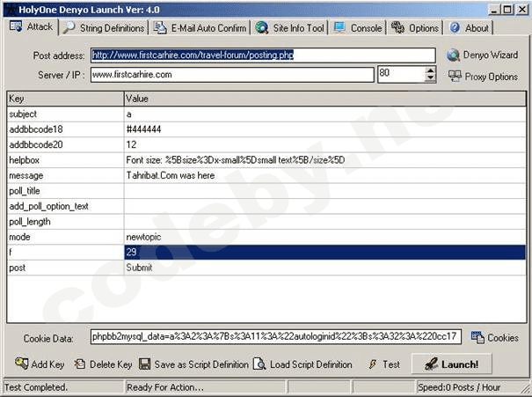Screen dimensions: 532x397
Task: Click the Font size helpbox value
Action: pos(236,160)
